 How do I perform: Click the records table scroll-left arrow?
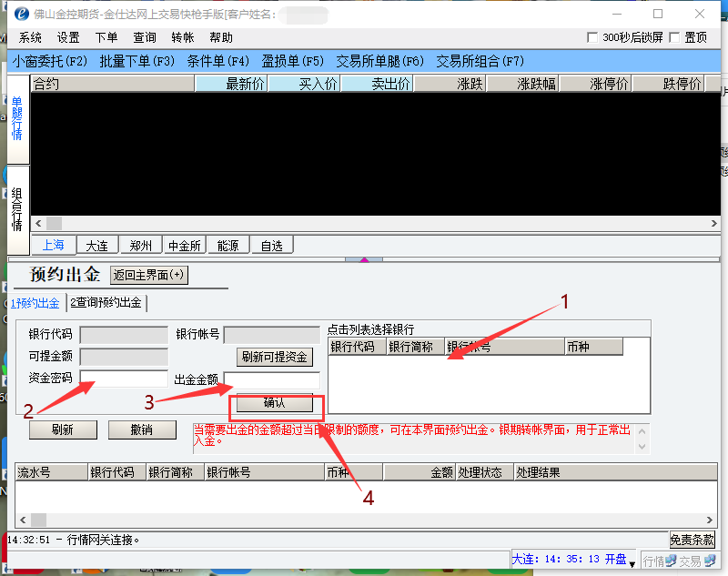point(24,520)
